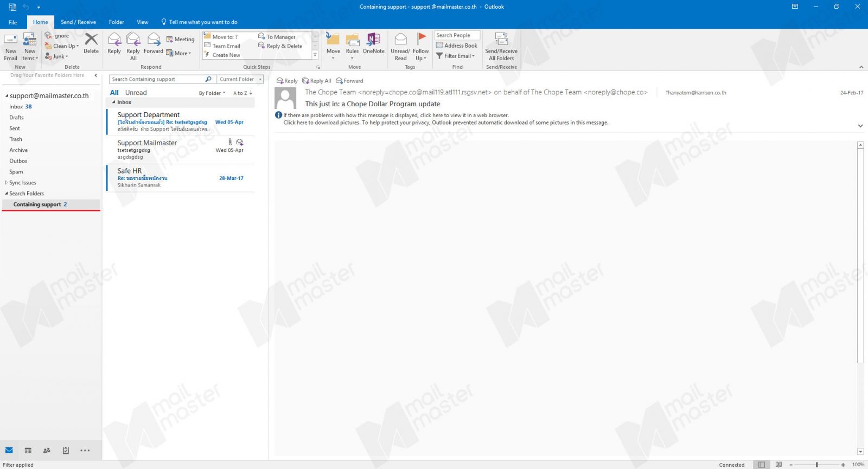Click ribbon Reply All icon
Screen dimensions: 868x469
click(x=133, y=47)
